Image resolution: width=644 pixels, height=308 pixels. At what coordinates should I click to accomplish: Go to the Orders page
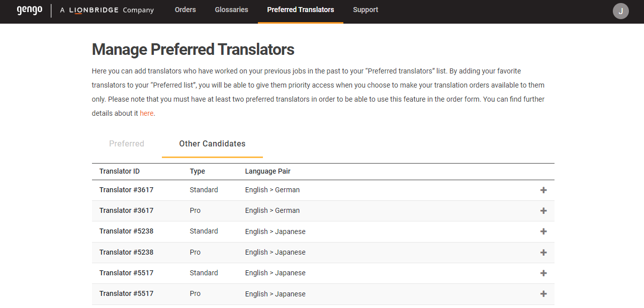point(185,10)
